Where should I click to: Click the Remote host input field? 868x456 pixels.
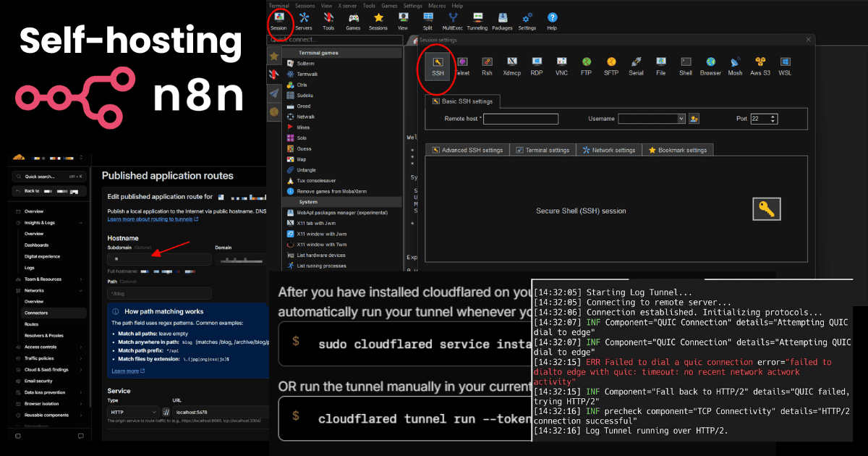pyautogui.click(x=521, y=119)
